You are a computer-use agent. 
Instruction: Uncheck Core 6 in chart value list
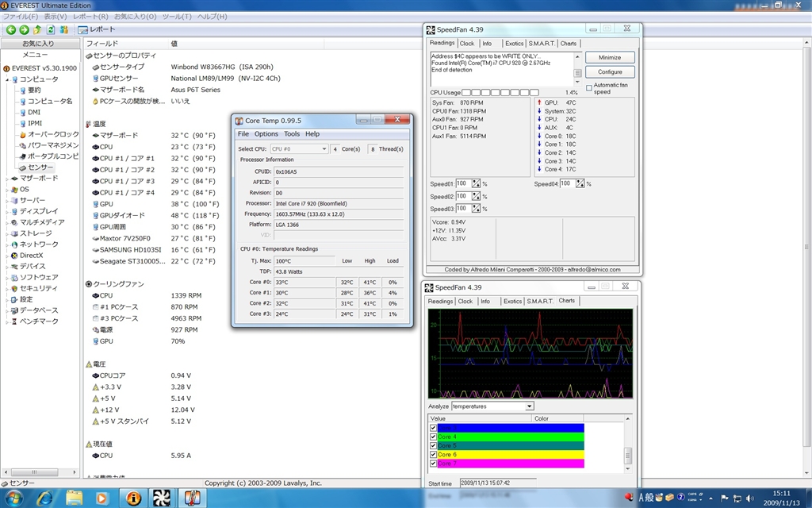(x=433, y=454)
